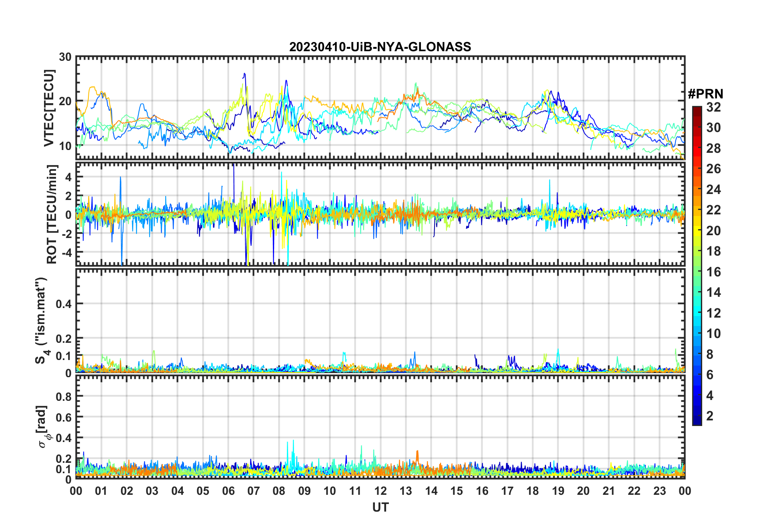Screen dimensions: 761x532
Task: Click colorbar tick label 26
Action: 714,169
